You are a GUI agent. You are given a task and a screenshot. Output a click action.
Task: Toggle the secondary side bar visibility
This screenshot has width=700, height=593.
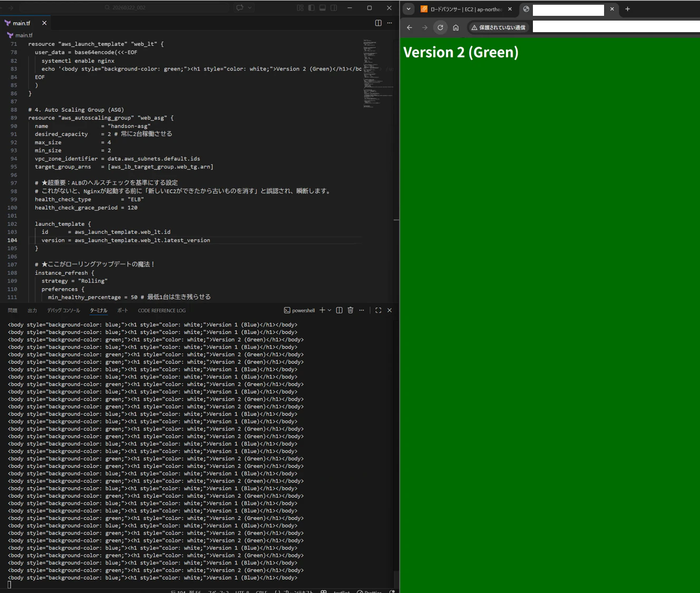(334, 8)
